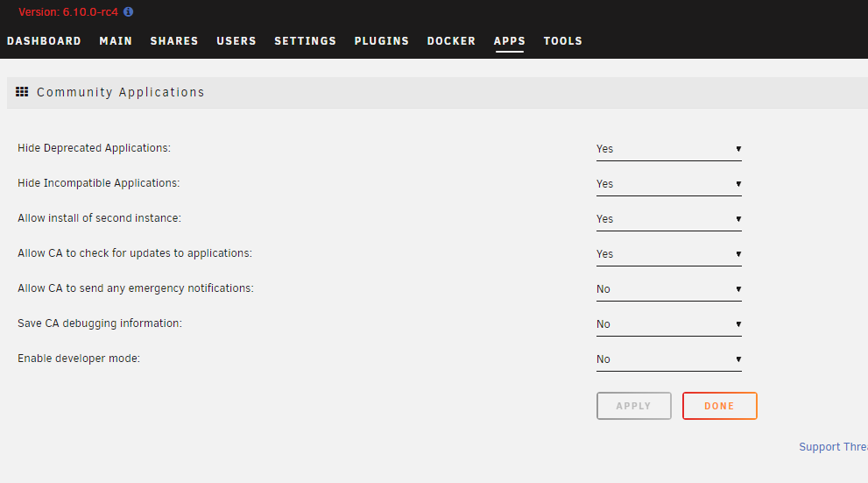Image resolution: width=868 pixels, height=483 pixels.
Task: Click the Hide Incompatible Applications label
Action: (x=98, y=183)
